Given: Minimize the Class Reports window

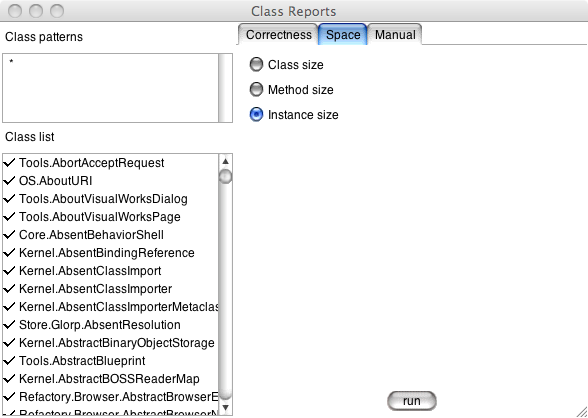Looking at the screenshot, I should (36, 10).
